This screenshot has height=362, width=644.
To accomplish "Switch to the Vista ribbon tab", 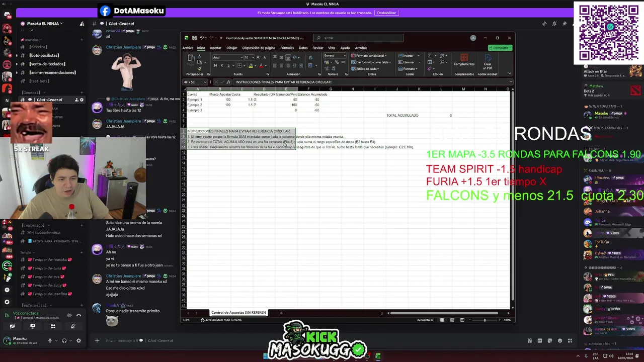I will pyautogui.click(x=332, y=48).
